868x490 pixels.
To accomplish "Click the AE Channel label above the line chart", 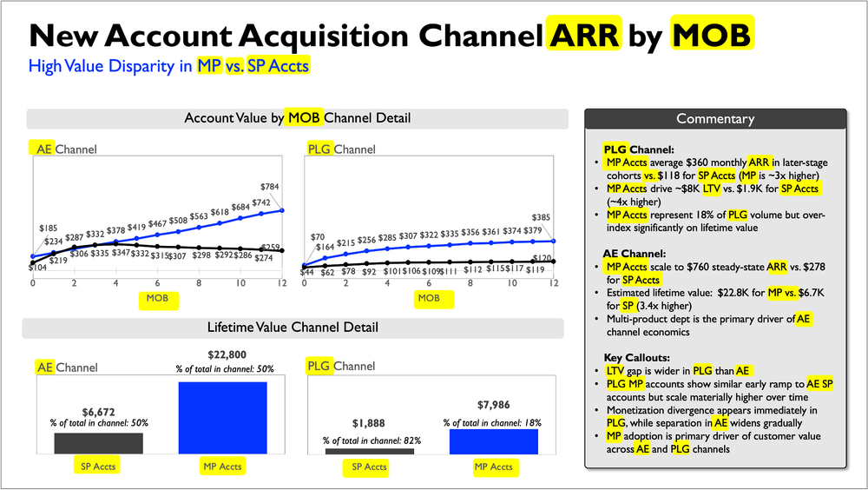I will (x=66, y=149).
